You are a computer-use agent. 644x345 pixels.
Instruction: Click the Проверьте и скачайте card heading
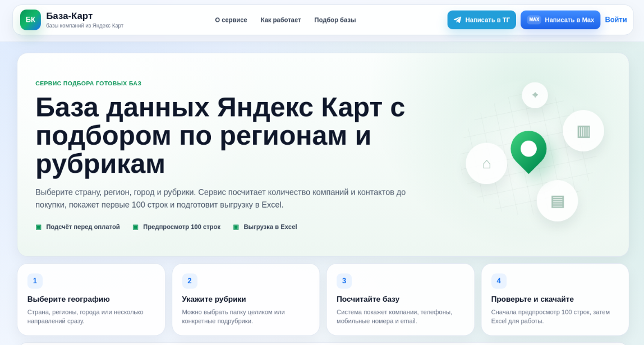pos(532,299)
